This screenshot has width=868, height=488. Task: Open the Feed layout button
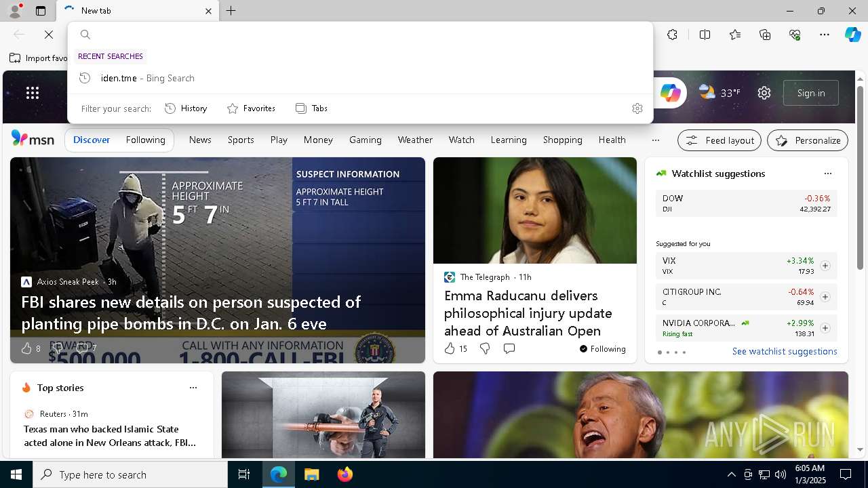click(x=719, y=140)
